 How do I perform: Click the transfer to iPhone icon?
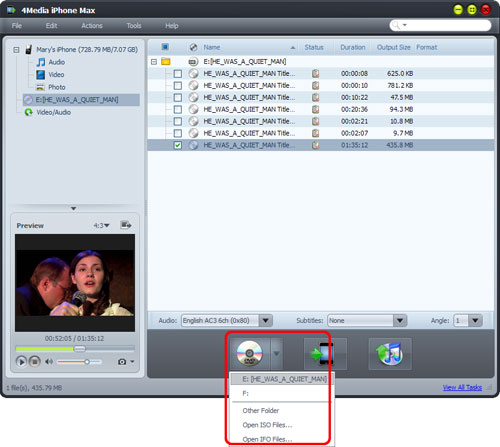click(325, 354)
